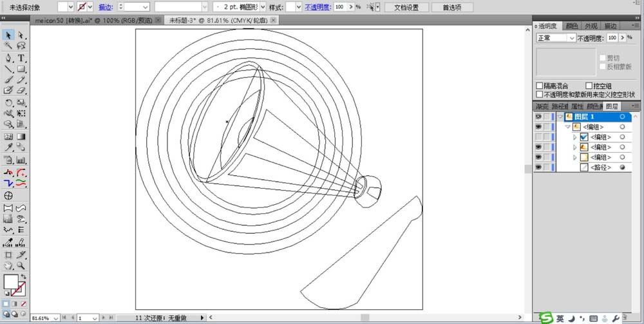Expand the hidden checkmark <编组> sublayer

575,137
